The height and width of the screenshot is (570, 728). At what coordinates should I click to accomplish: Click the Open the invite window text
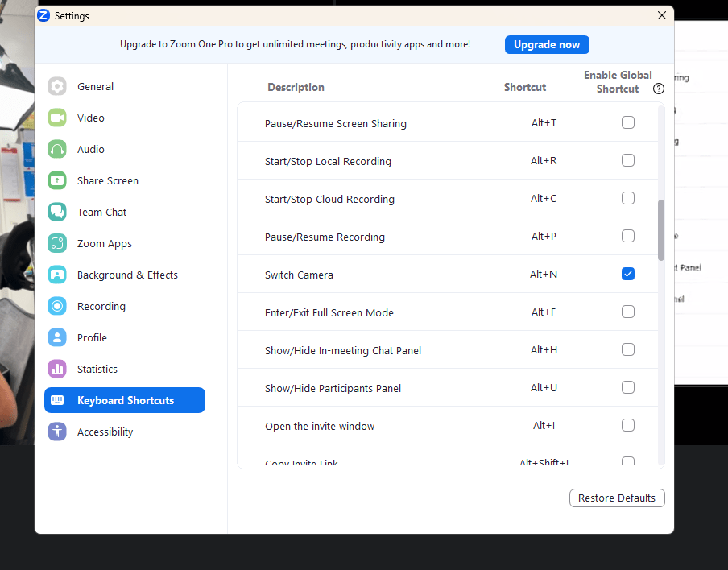[320, 426]
